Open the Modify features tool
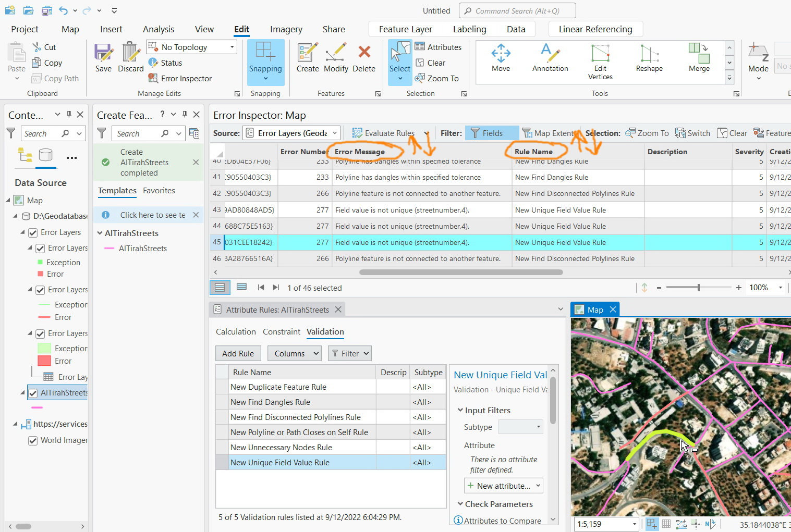This screenshot has width=791, height=532. [336, 57]
